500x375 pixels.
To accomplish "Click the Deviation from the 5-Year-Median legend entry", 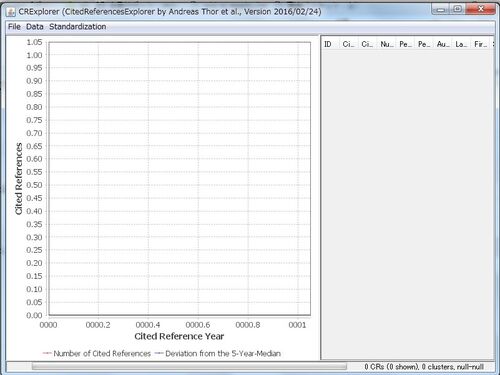I will pos(223,353).
